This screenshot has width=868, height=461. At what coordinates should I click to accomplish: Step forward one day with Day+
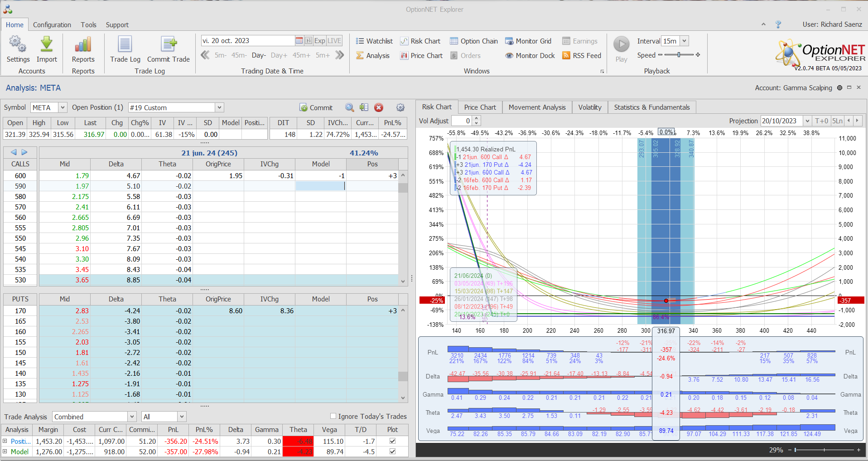click(279, 55)
